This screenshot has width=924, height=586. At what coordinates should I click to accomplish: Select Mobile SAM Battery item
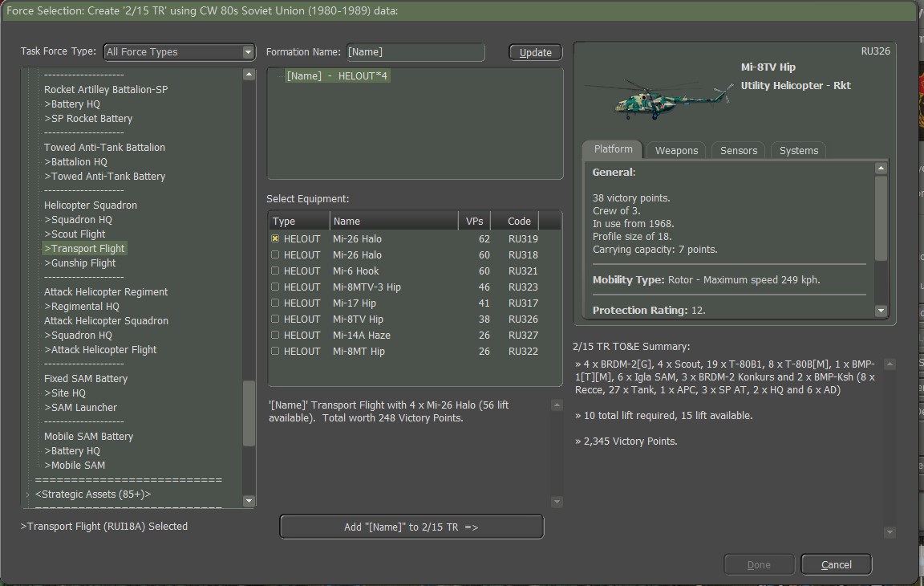tap(89, 436)
